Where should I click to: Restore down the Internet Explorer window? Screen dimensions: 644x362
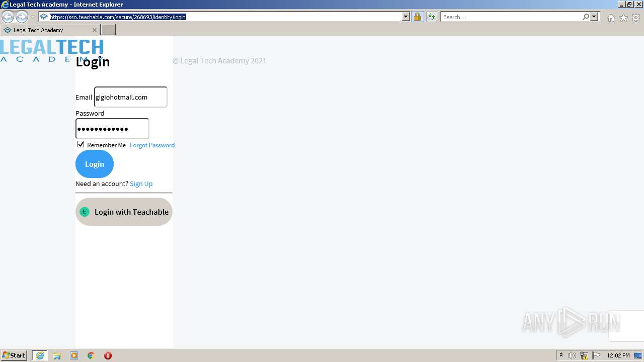(x=629, y=5)
